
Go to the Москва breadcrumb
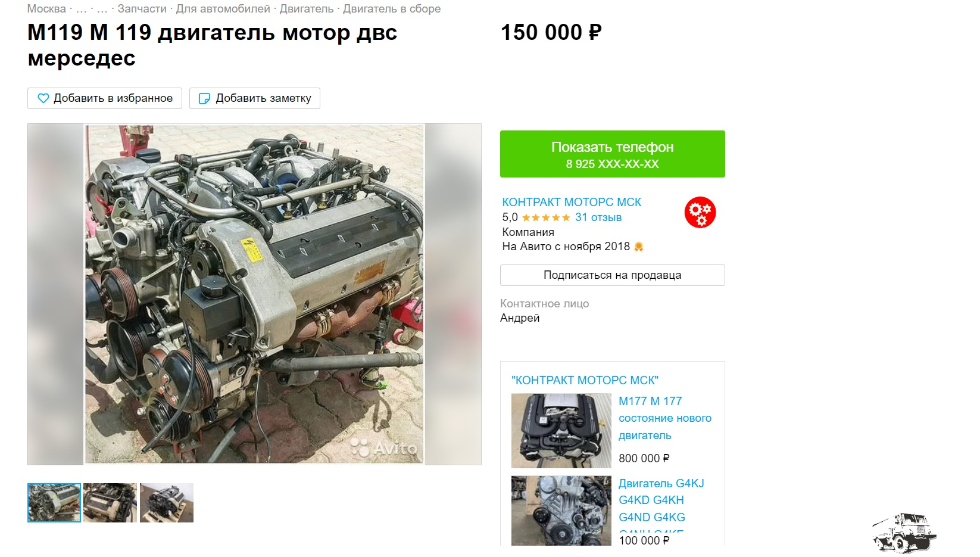pos(46,9)
